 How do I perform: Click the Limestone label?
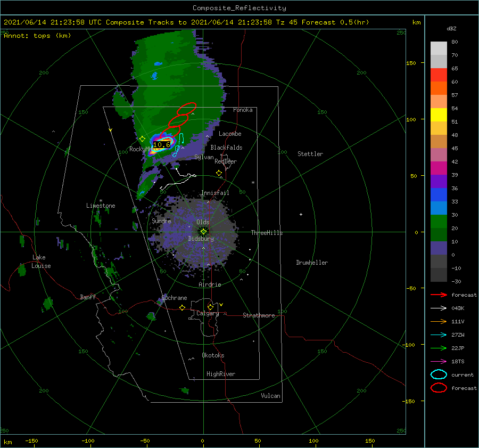coord(101,206)
